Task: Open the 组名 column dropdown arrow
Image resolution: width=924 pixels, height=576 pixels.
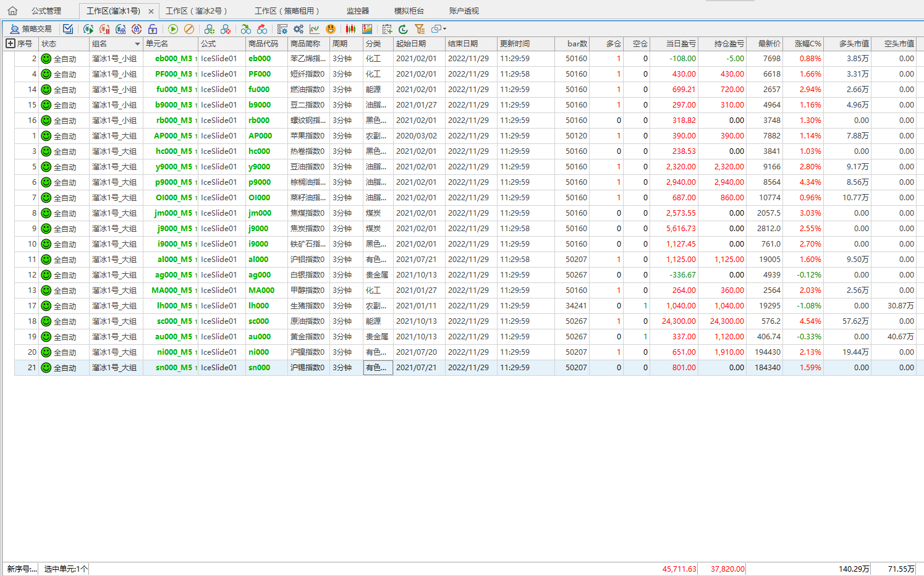Action: pos(137,44)
